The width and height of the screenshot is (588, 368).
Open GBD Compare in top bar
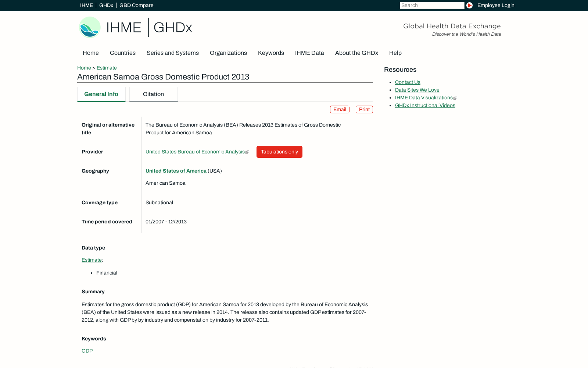[136, 5]
